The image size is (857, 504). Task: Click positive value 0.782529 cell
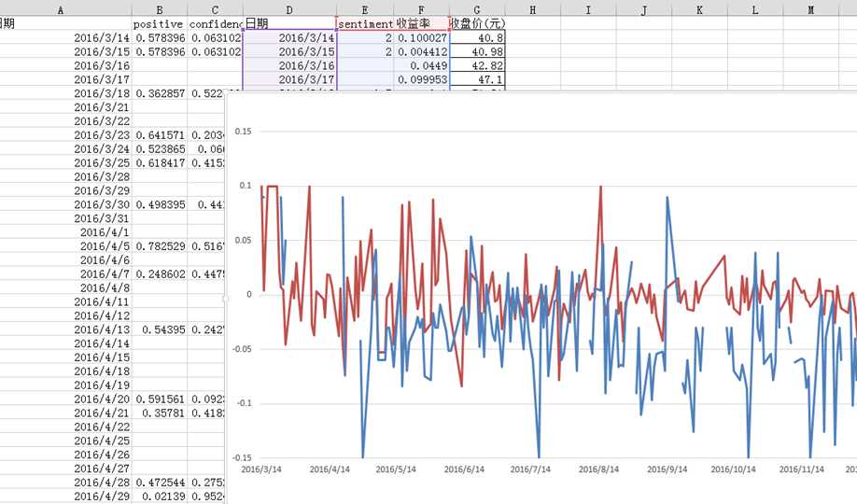(x=159, y=245)
